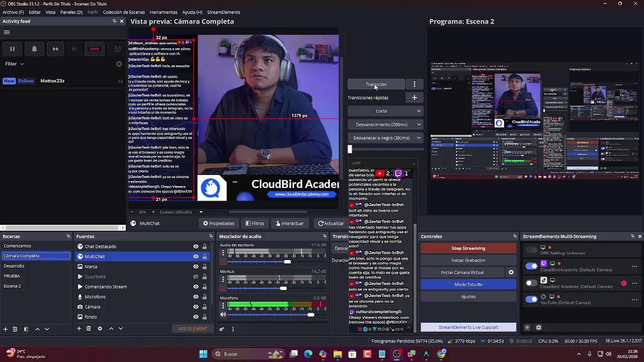The height and width of the screenshot is (362, 644).
Task: Pause the Activity feed
Action: click(12, 49)
